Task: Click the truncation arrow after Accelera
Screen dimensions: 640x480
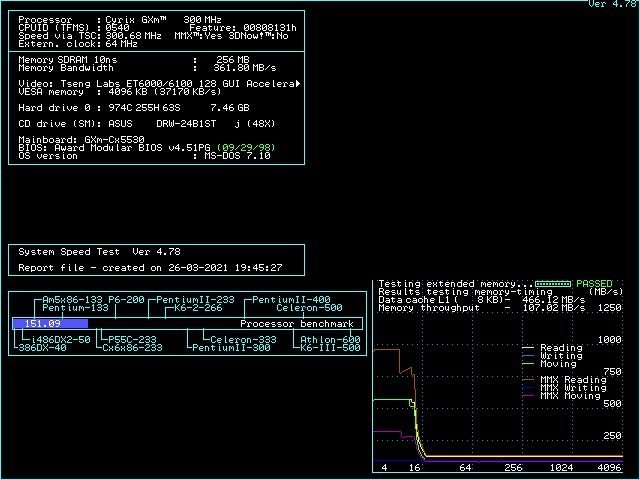Action: (x=298, y=84)
